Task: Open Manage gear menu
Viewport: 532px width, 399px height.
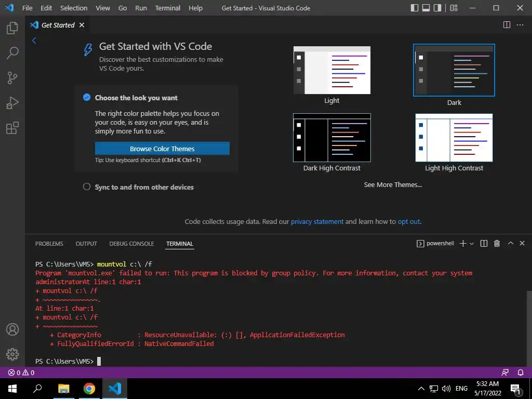Action: point(12,354)
